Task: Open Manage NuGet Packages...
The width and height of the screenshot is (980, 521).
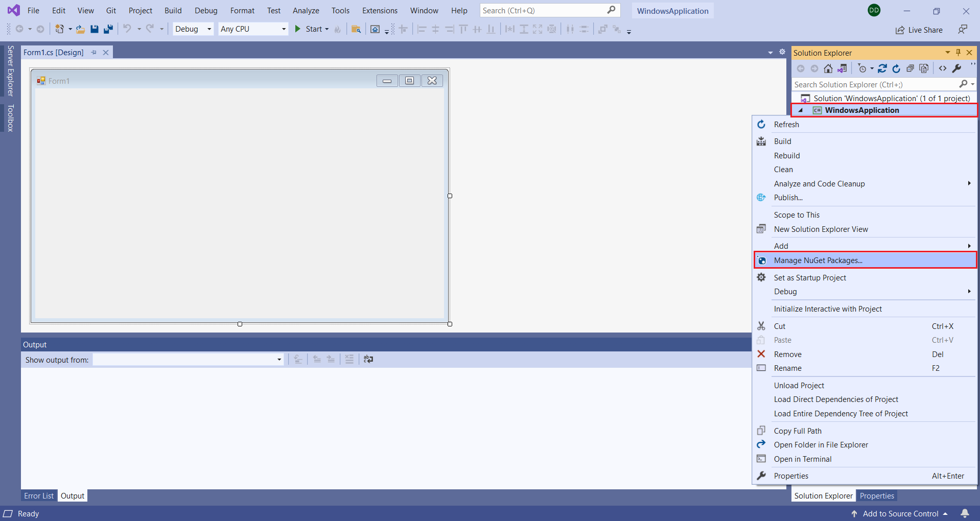Action: click(x=865, y=260)
